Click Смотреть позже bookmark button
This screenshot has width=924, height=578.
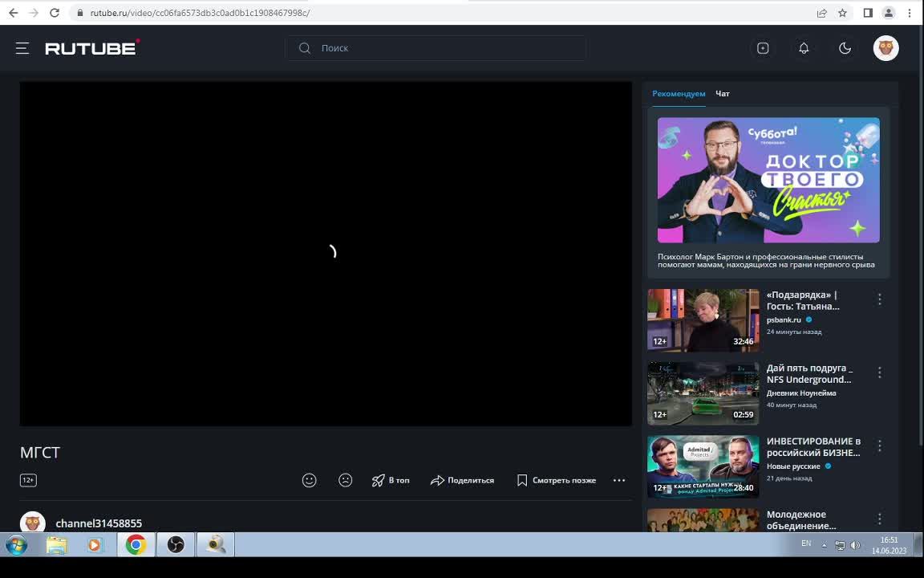click(557, 480)
